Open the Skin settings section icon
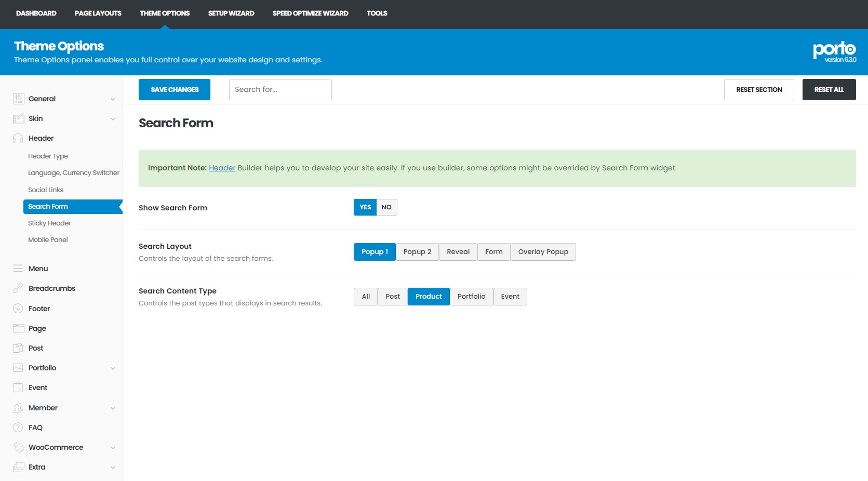The width and height of the screenshot is (868, 481). pos(18,118)
